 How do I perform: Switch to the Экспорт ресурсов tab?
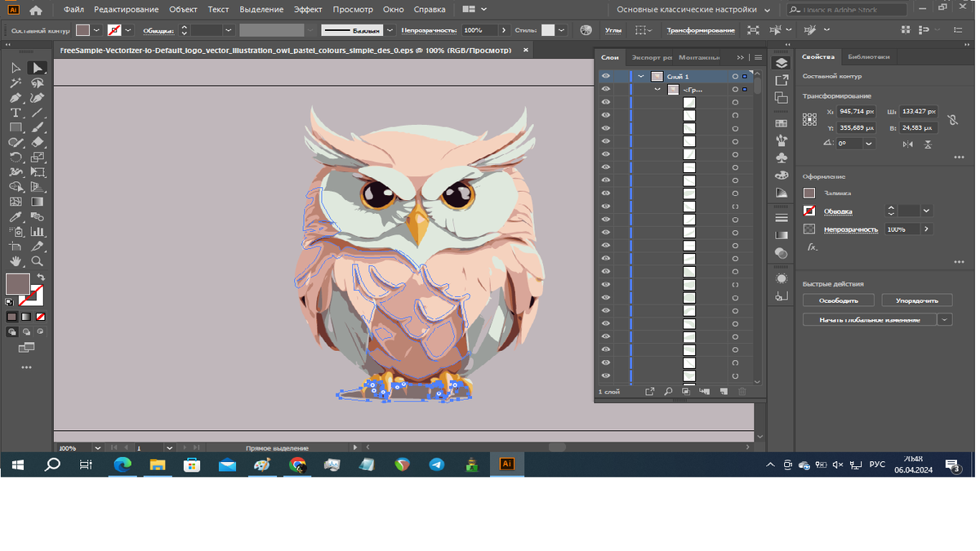point(652,58)
